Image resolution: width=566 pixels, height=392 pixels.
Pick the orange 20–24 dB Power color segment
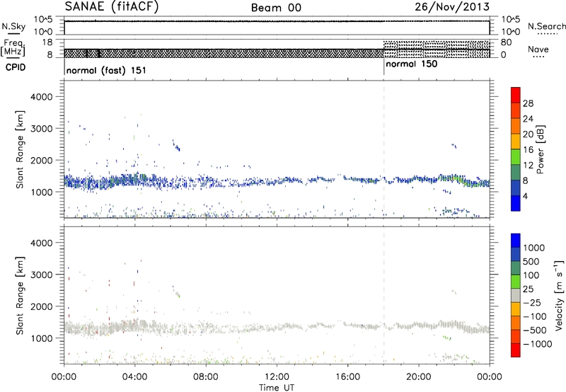516,126
